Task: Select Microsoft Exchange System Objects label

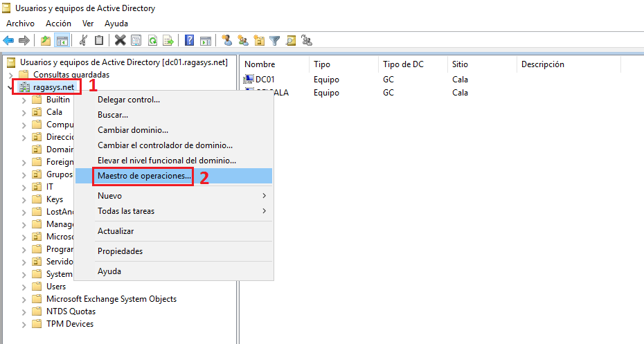Action: point(111,299)
